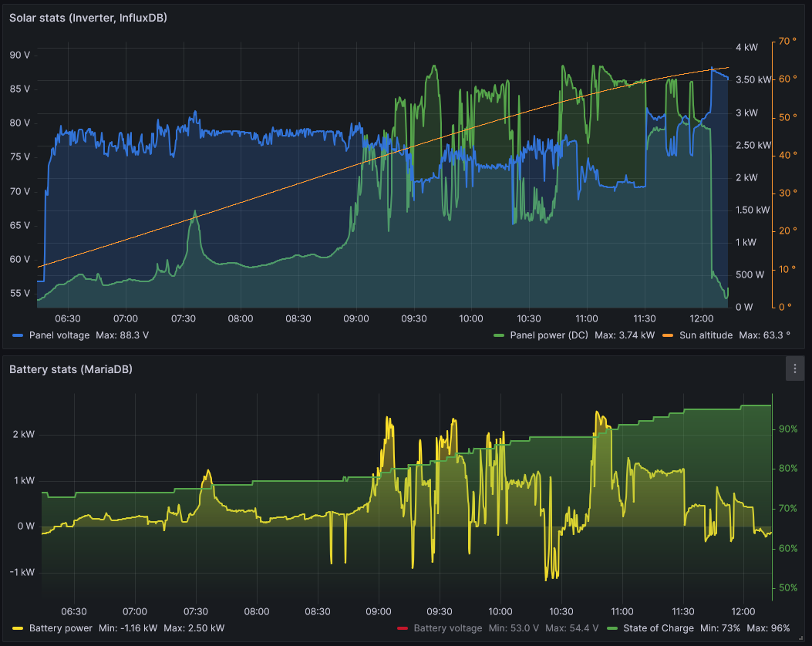Click the orange Sun altitude legend swatch
The image size is (812, 646).
click(668, 335)
